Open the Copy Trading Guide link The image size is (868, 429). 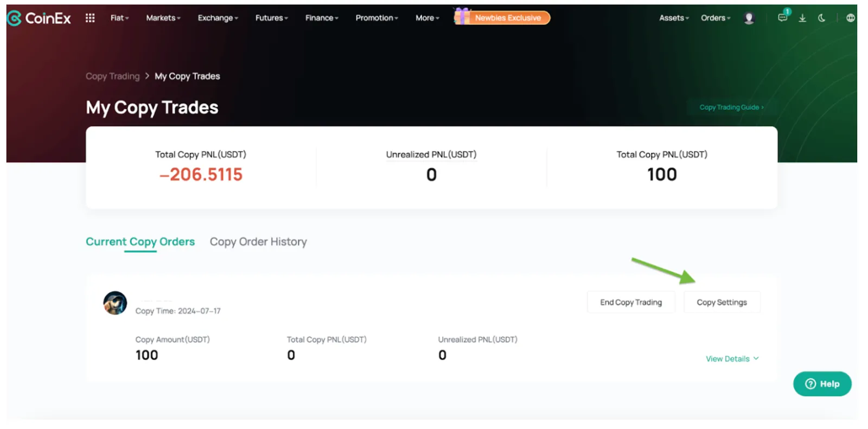point(731,107)
